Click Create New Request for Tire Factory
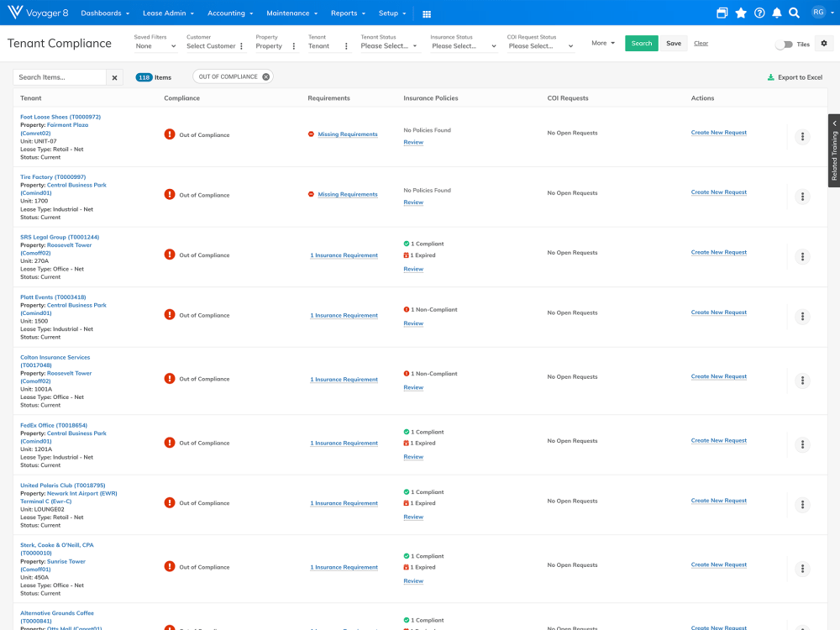Viewport: 840px width, 630px height. click(718, 192)
